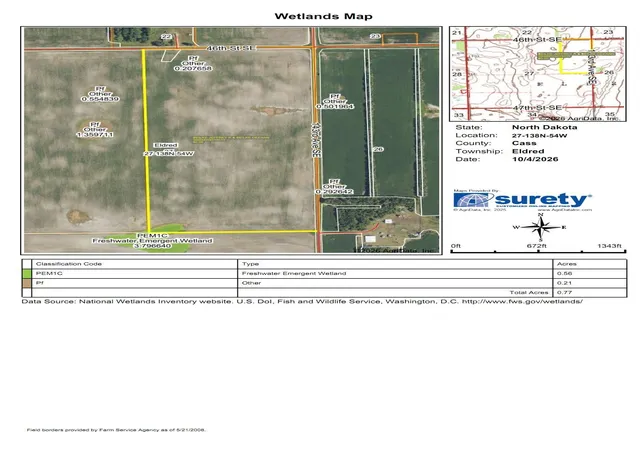Click the 46th-St-SE label on the locator map
640x450 pixels.
click(x=537, y=40)
